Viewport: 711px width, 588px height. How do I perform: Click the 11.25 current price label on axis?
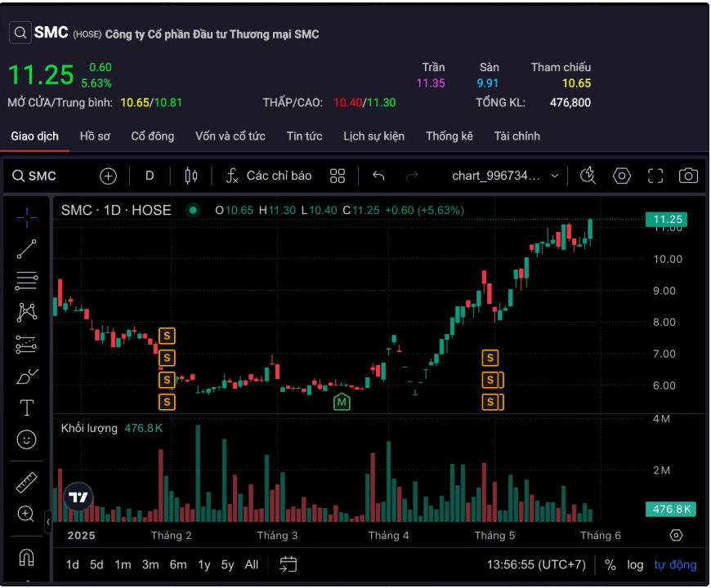click(666, 220)
